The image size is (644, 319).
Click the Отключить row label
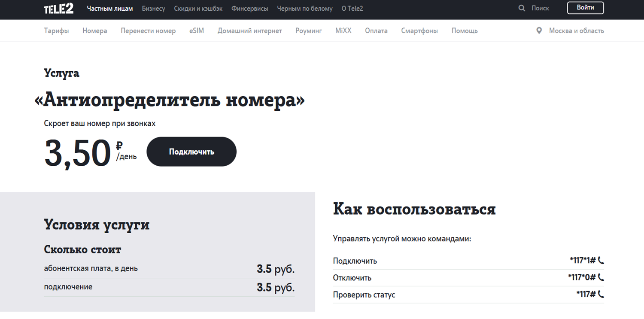(352, 278)
